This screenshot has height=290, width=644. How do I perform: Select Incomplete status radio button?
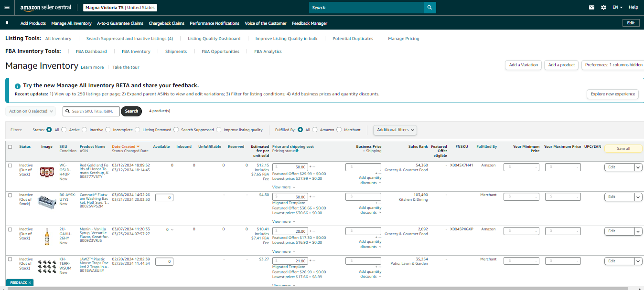(108, 130)
